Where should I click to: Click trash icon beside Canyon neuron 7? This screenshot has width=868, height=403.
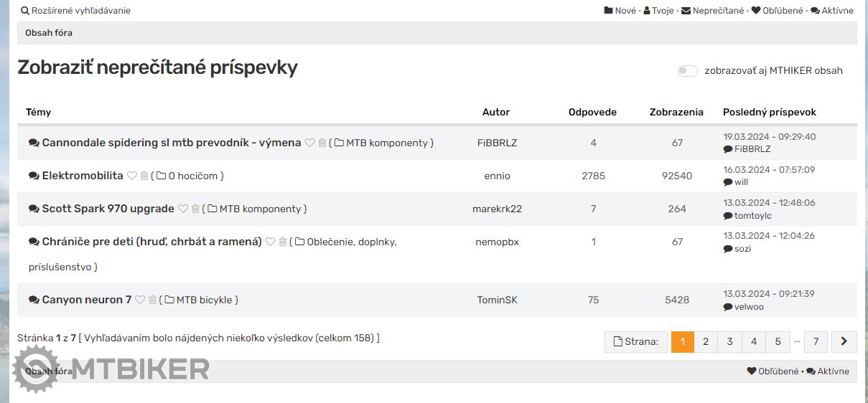[x=153, y=300]
